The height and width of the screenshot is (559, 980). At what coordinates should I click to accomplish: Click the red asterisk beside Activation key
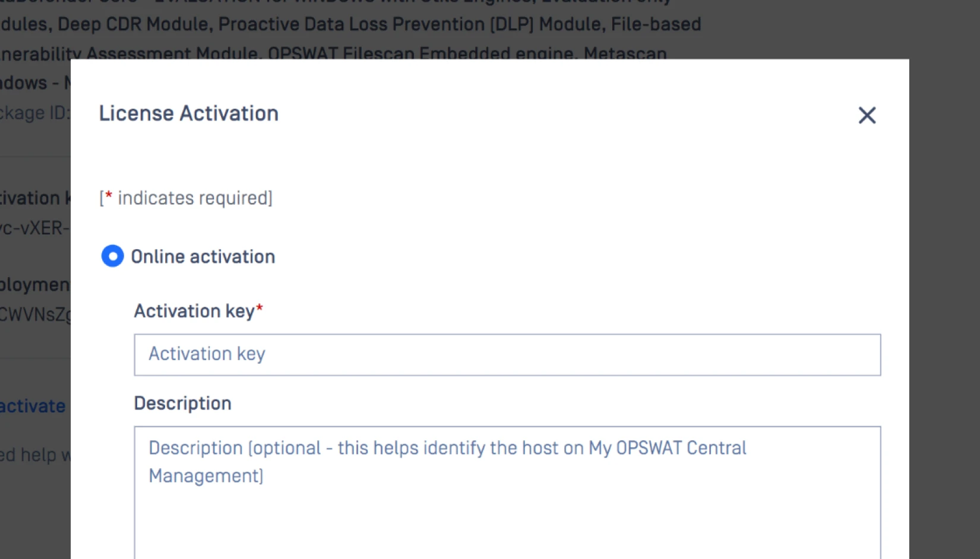click(260, 308)
